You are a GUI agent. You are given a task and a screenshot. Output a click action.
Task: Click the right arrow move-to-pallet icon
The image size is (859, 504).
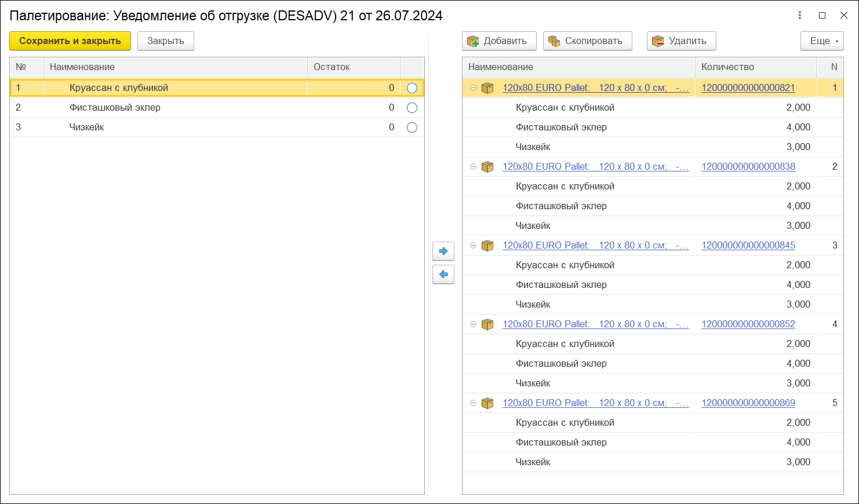(x=443, y=251)
